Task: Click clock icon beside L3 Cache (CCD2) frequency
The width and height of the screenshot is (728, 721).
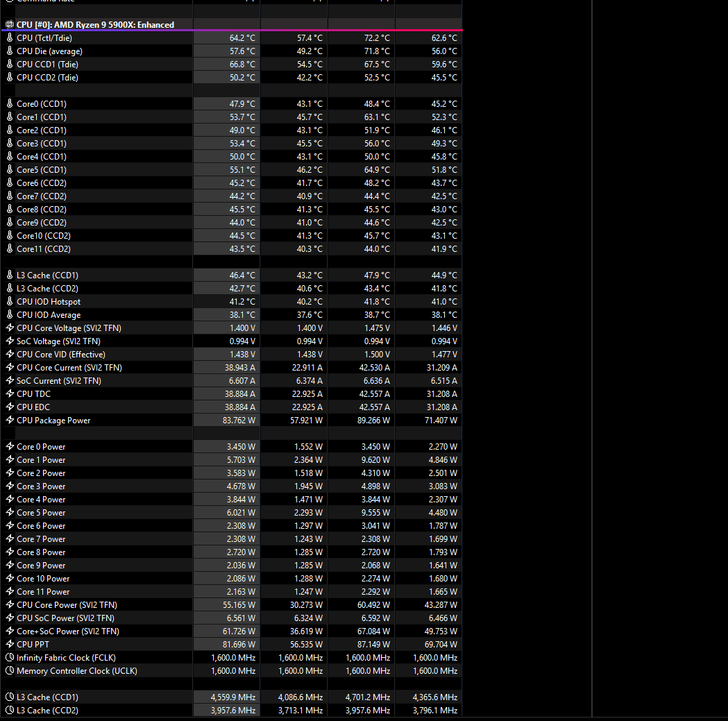Action: pos(9,711)
